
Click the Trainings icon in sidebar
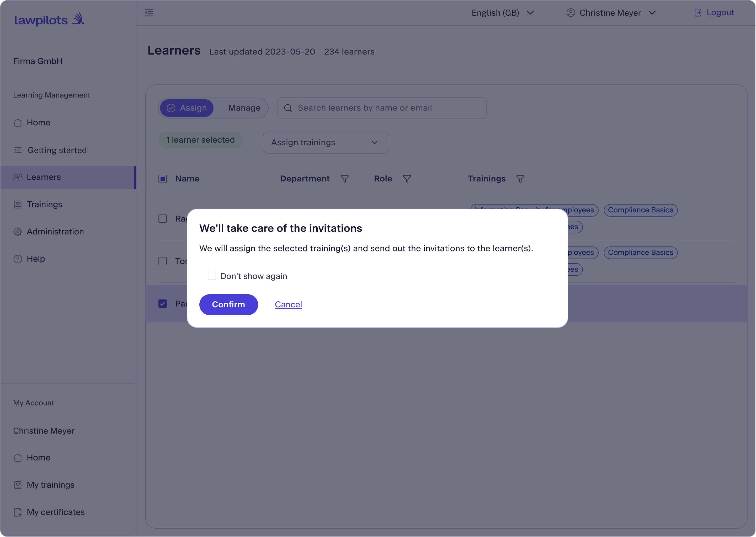[18, 204]
